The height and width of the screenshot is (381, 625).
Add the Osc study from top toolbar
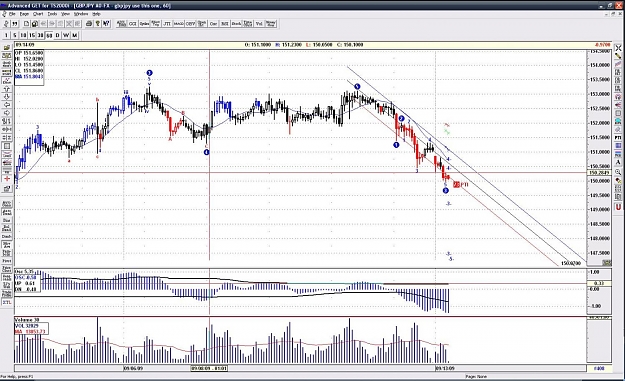coord(214,24)
